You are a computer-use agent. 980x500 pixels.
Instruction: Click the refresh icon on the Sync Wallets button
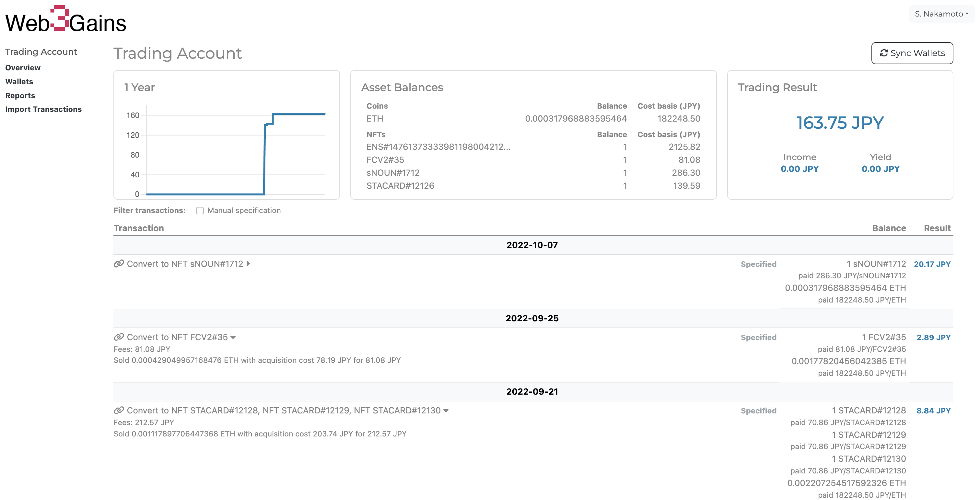pos(884,53)
